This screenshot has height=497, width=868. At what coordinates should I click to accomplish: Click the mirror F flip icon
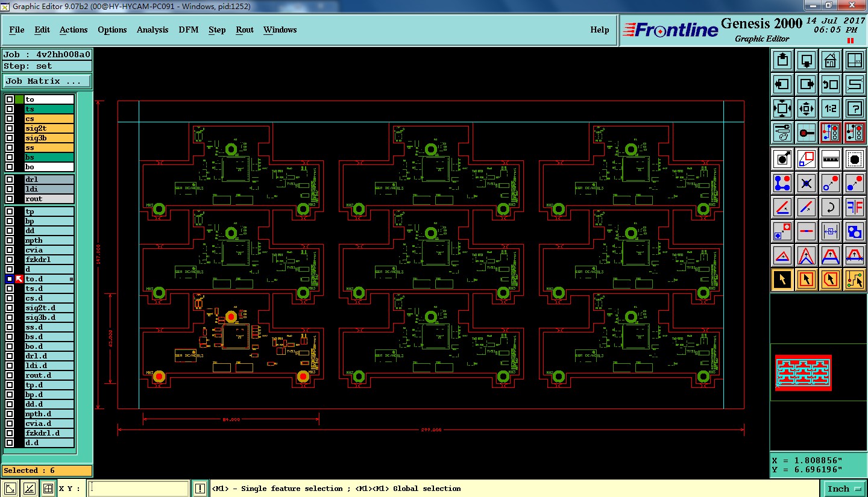coord(855,207)
